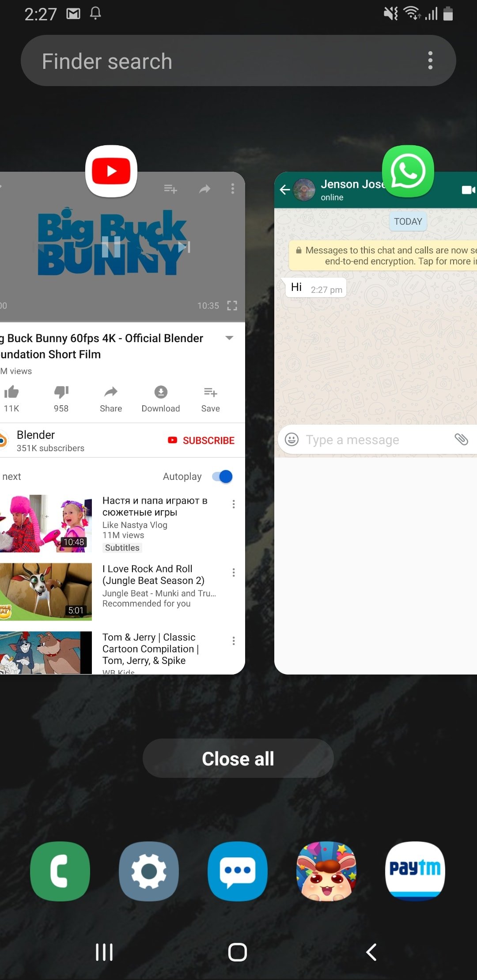Tap the WhatsApp app icon
The image size is (477, 980).
408,171
